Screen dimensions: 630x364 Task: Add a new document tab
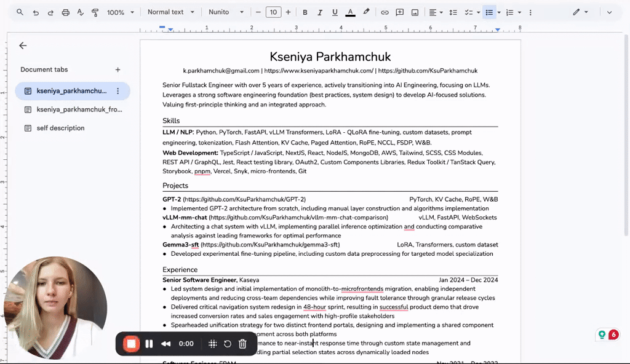coord(118,69)
